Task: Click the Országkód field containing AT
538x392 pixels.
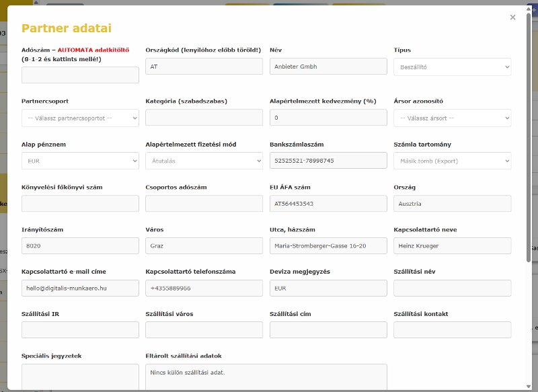Action: (204, 67)
